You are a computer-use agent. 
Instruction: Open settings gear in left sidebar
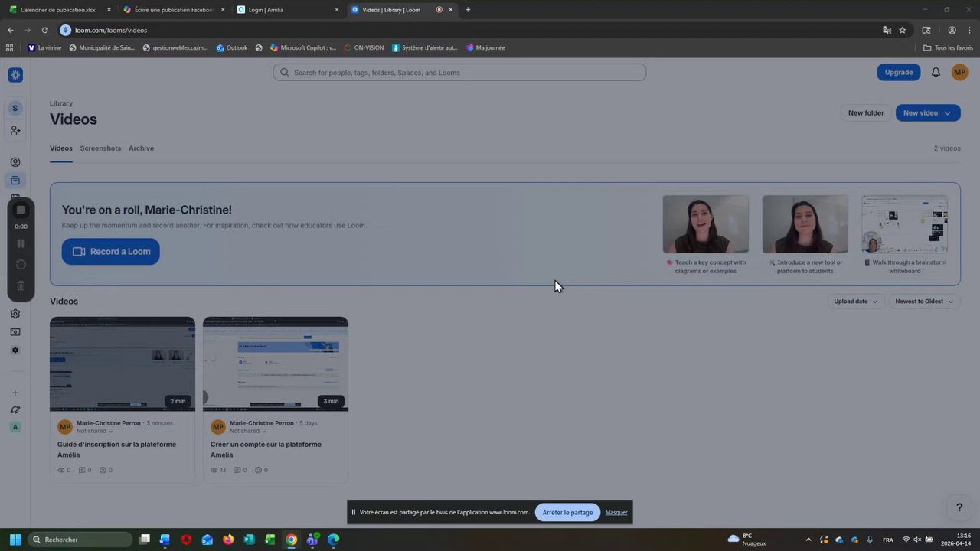(15, 314)
